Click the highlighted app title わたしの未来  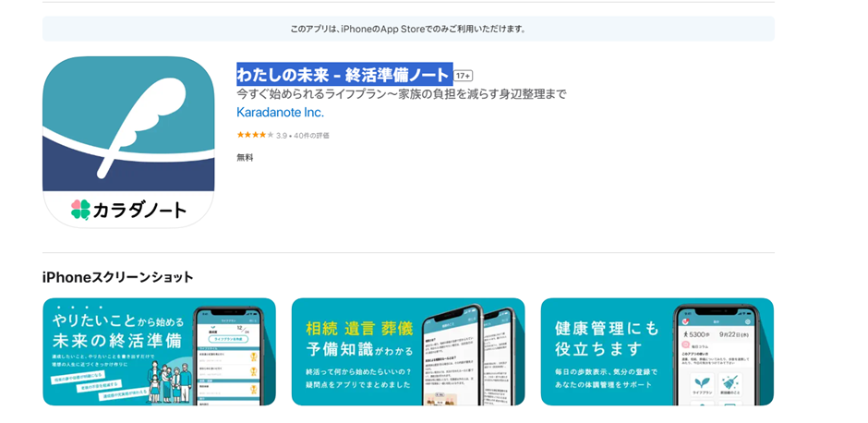point(344,75)
